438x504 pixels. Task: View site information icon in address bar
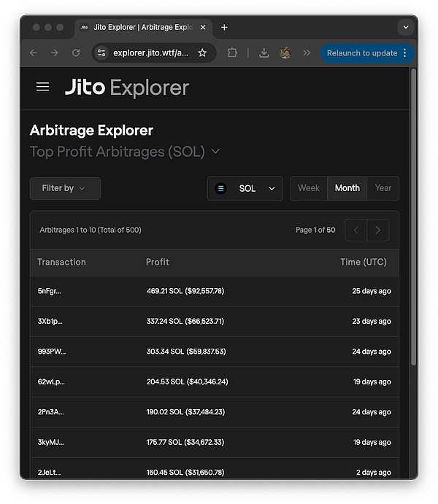coord(101,53)
